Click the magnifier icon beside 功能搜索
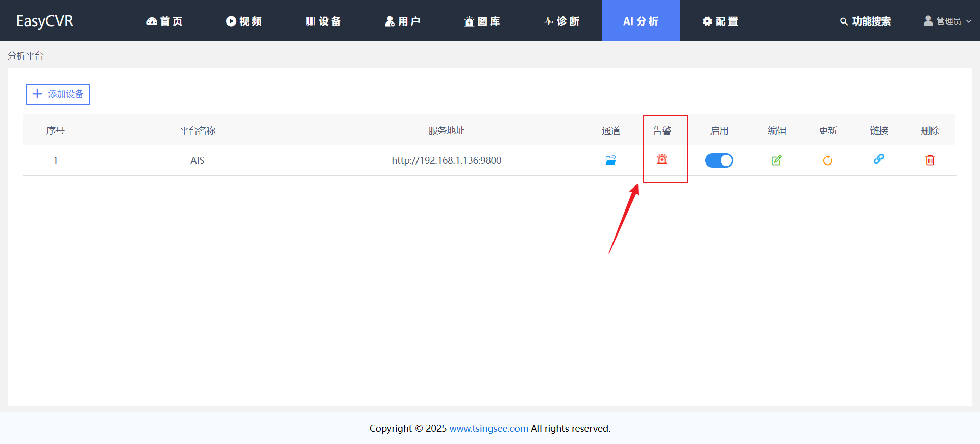The image size is (980, 444). pos(844,21)
